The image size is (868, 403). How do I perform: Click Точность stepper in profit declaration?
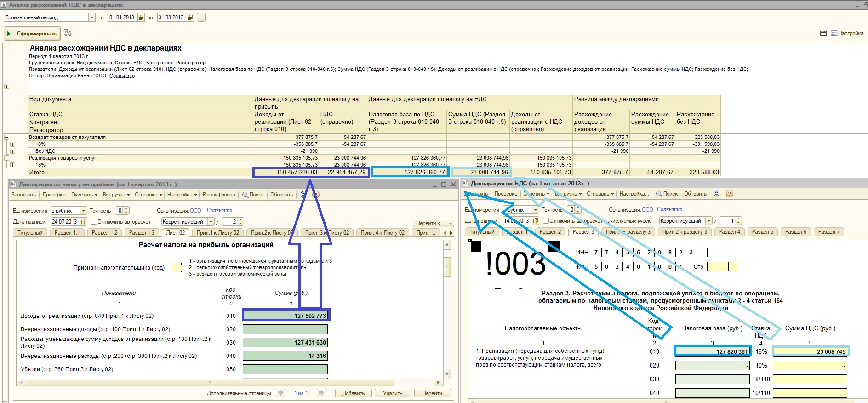(126, 211)
